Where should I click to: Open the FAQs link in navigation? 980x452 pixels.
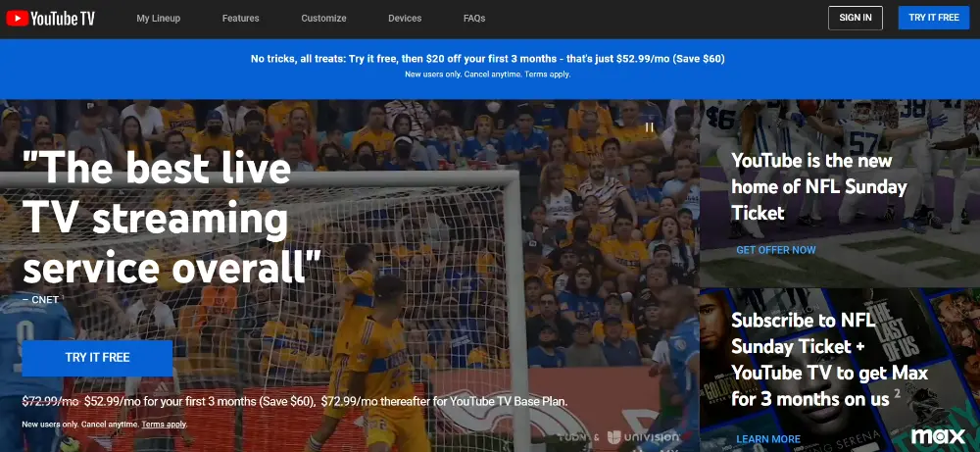point(474,18)
